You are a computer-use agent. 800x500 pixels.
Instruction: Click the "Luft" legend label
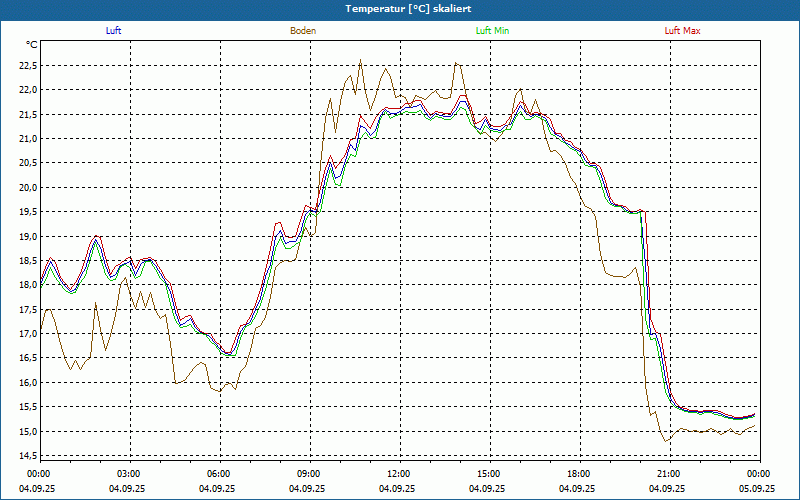pos(114,31)
